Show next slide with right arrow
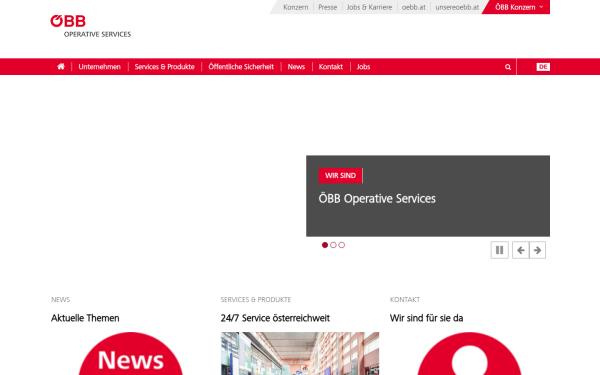The width and height of the screenshot is (600, 375). [x=537, y=250]
